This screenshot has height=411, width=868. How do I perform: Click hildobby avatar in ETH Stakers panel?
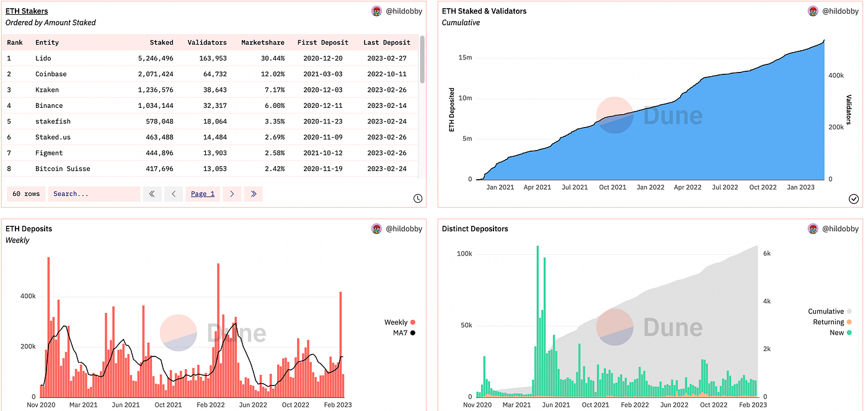(376, 11)
